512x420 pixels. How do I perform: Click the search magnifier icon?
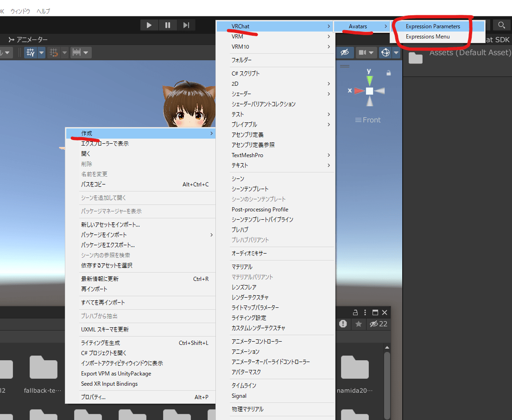point(501,25)
